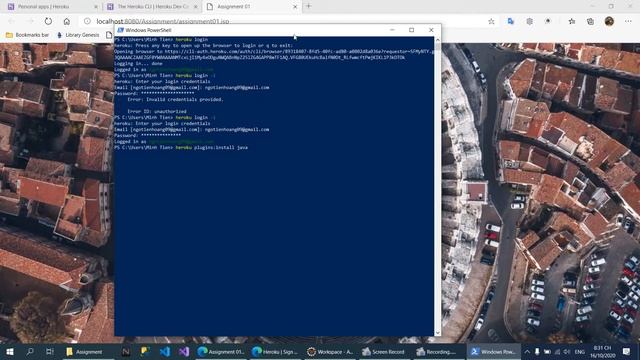Open the volume control in tray
This screenshot has width=640, height=360.
pos(567,351)
